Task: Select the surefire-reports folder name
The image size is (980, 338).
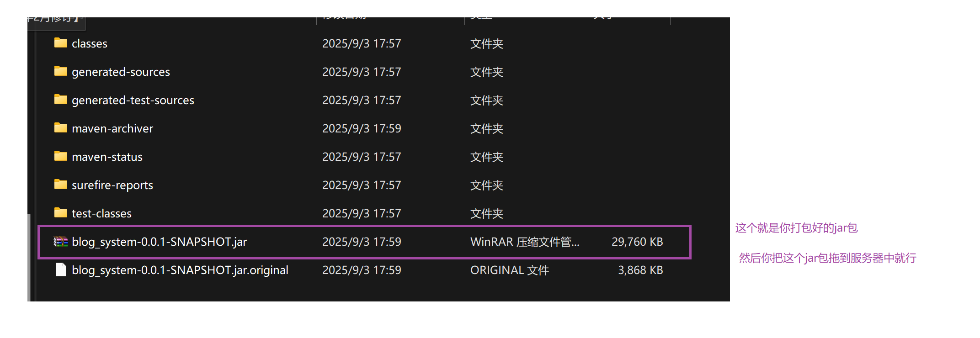Action: pyautogui.click(x=112, y=185)
